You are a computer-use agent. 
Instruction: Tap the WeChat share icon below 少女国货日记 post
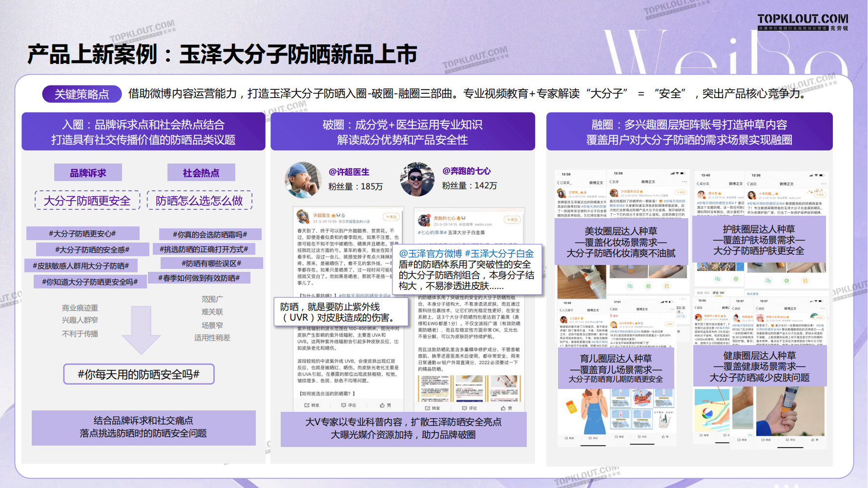[630, 286]
